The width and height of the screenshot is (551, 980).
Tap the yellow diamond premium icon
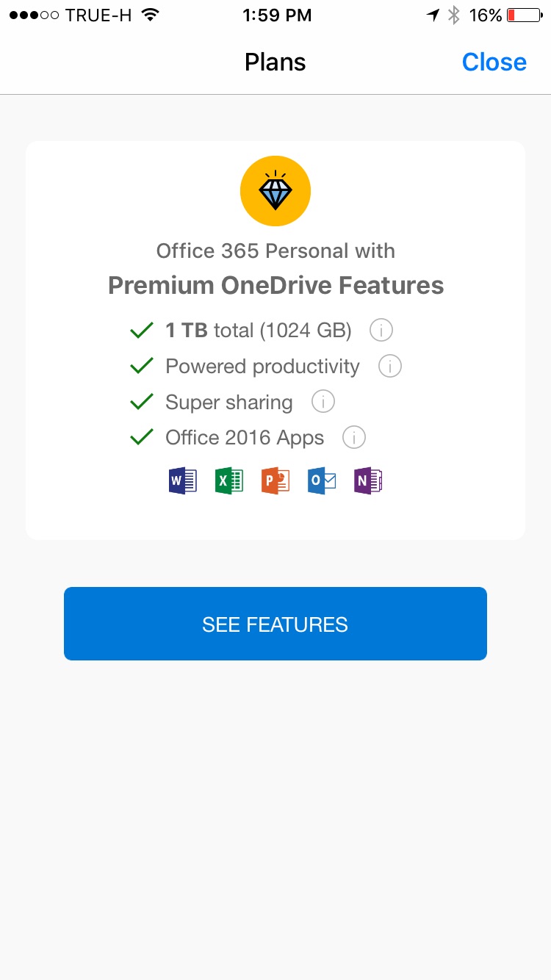275,191
